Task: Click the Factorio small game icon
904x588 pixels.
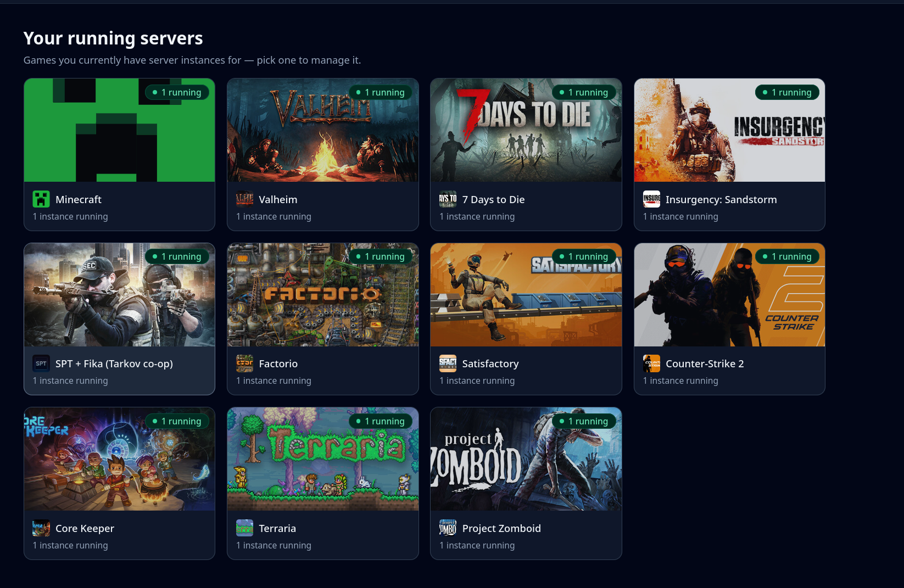Action: tap(244, 363)
